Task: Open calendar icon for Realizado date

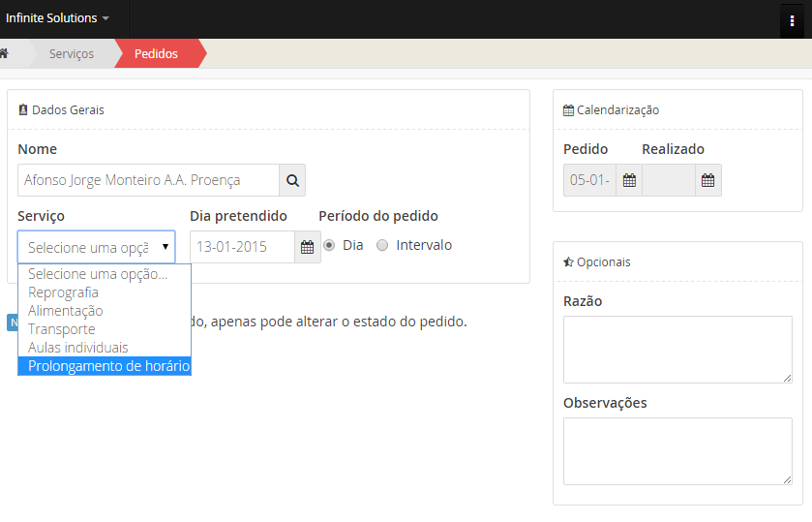Action: (x=707, y=180)
